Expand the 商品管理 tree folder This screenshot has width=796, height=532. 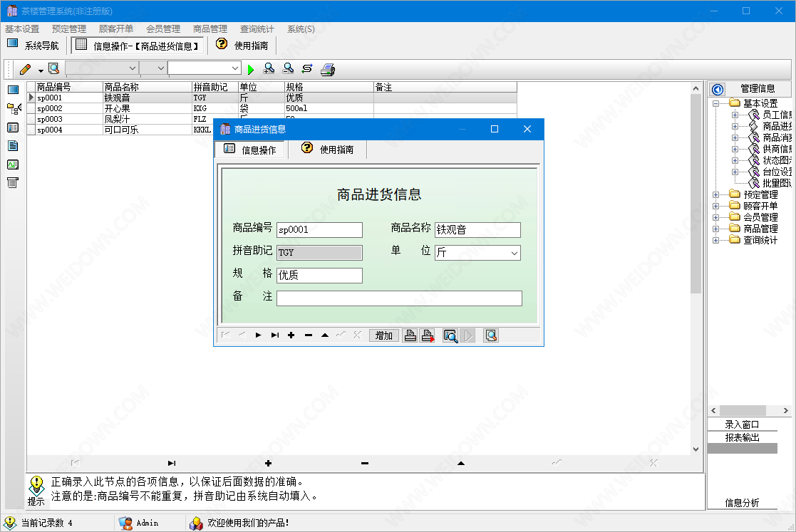click(715, 229)
